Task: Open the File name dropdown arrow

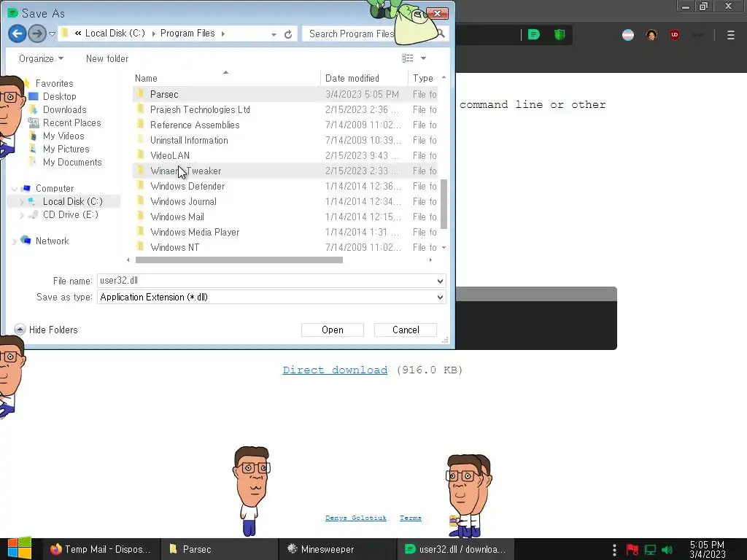Action: (440, 281)
